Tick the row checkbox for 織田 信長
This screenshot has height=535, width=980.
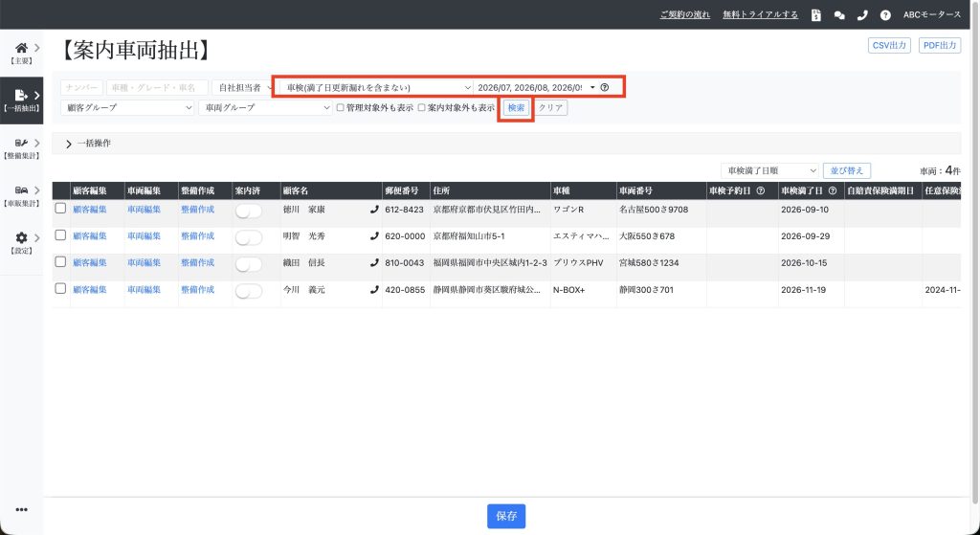click(x=60, y=262)
